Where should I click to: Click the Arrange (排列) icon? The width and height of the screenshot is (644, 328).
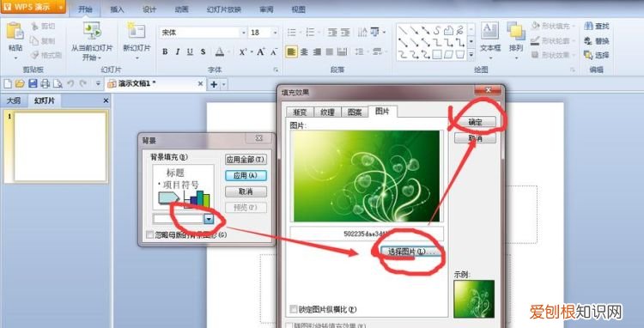516,31
